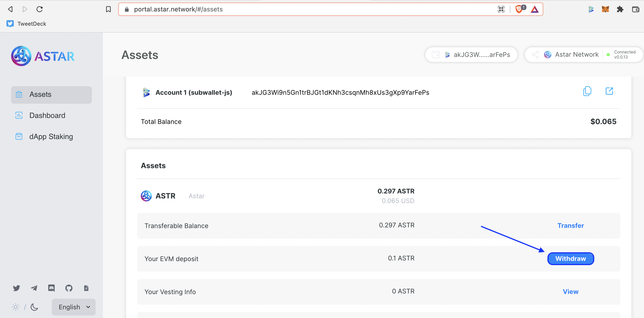Click the ASTR token icon in Assets list
Screen dimensions: 644x318
pyautogui.click(x=146, y=196)
